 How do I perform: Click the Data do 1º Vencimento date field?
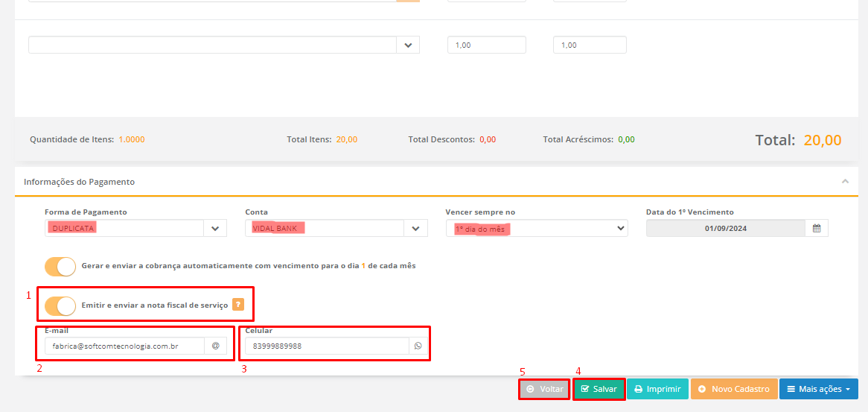point(725,229)
